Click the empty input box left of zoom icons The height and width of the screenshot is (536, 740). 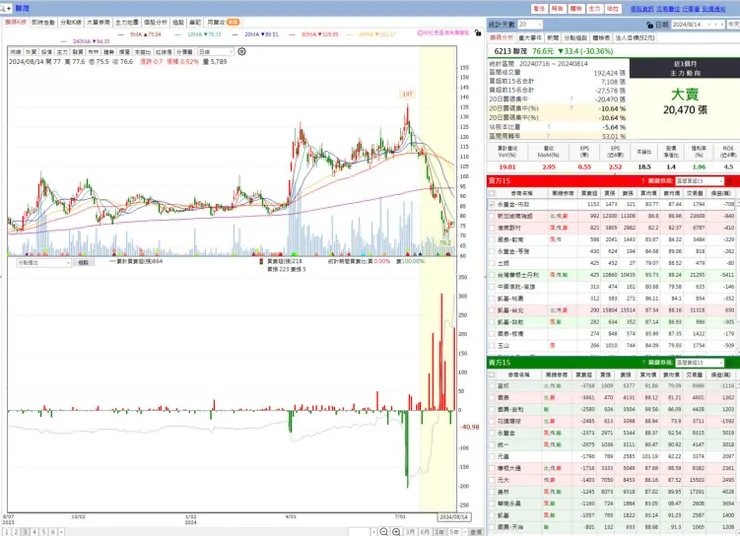[359, 532]
